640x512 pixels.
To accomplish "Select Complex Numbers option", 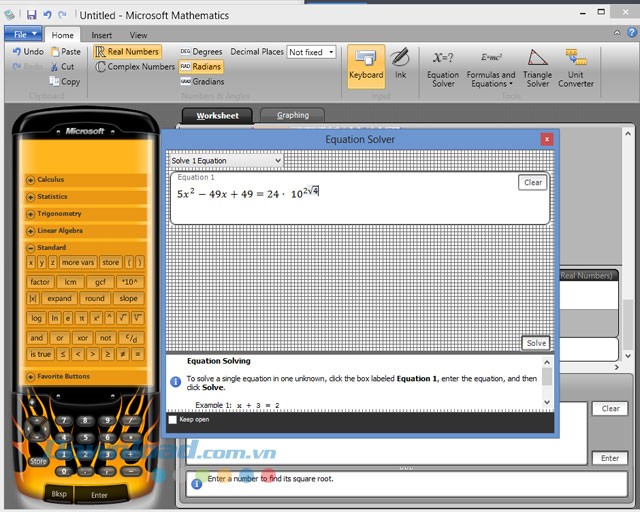I will pos(135,67).
